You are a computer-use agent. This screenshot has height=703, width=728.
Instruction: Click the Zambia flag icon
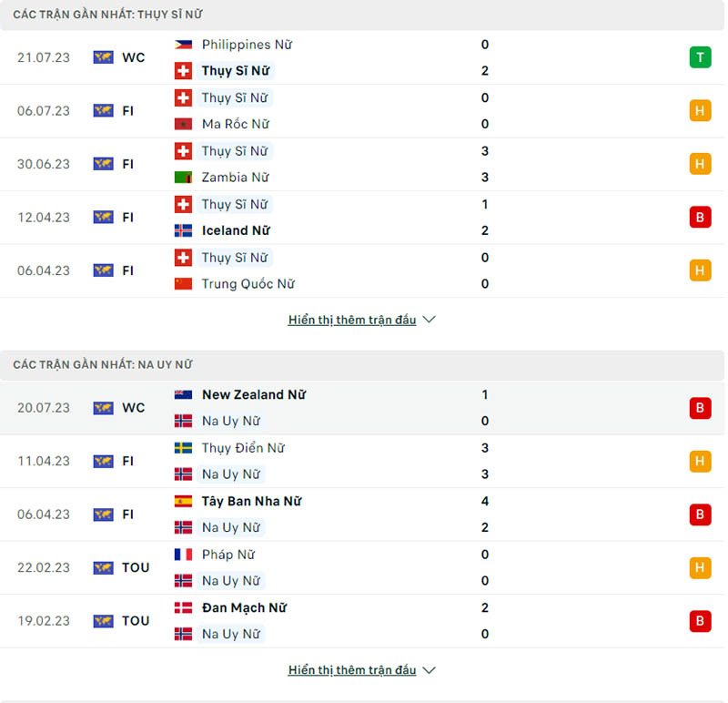tap(183, 178)
